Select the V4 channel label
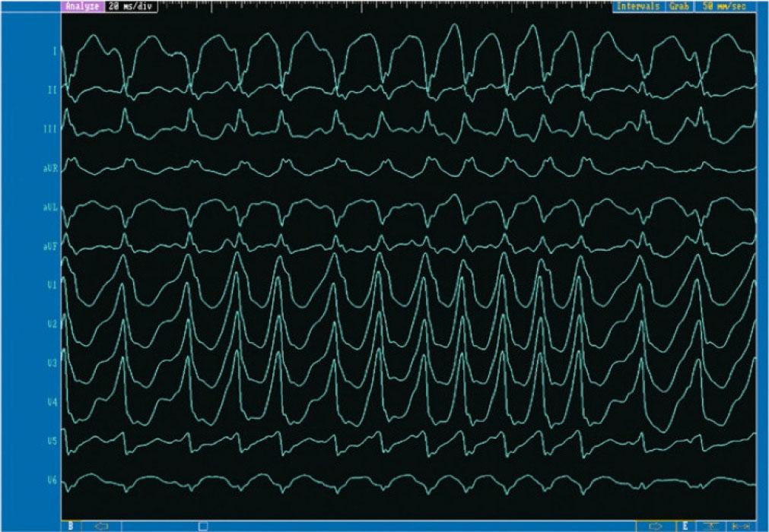This screenshot has height=532, width=769. click(52, 401)
